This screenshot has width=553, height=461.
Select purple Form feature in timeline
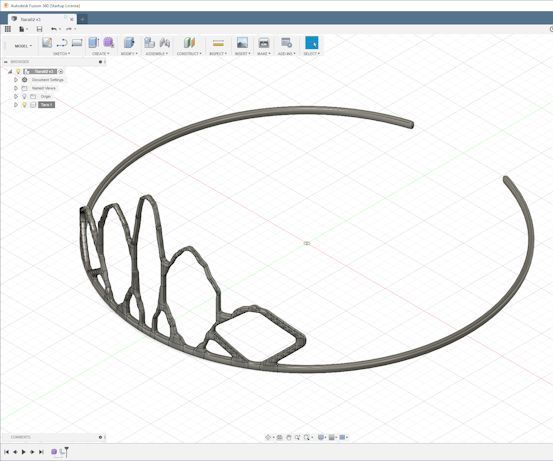[x=54, y=451]
